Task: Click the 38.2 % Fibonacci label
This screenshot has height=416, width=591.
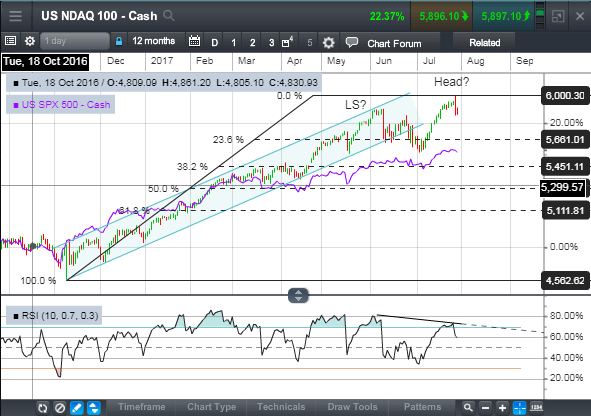Action: 192,167
